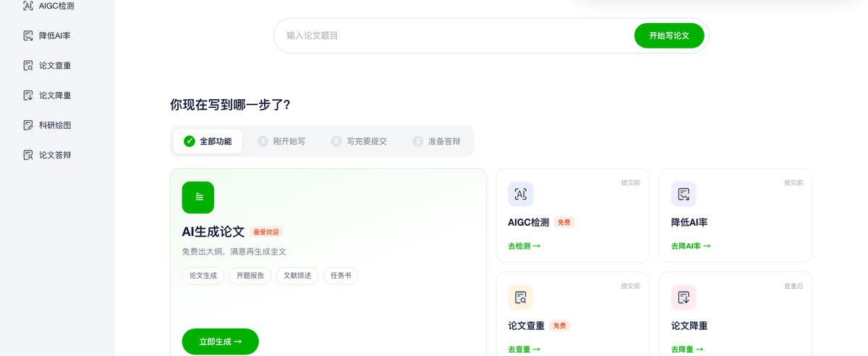
Task: Switch to the 写完要提交 tab
Action: pyautogui.click(x=359, y=141)
